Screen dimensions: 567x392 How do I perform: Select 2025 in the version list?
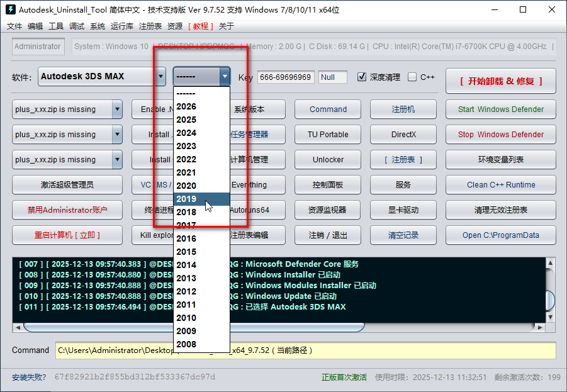point(201,120)
